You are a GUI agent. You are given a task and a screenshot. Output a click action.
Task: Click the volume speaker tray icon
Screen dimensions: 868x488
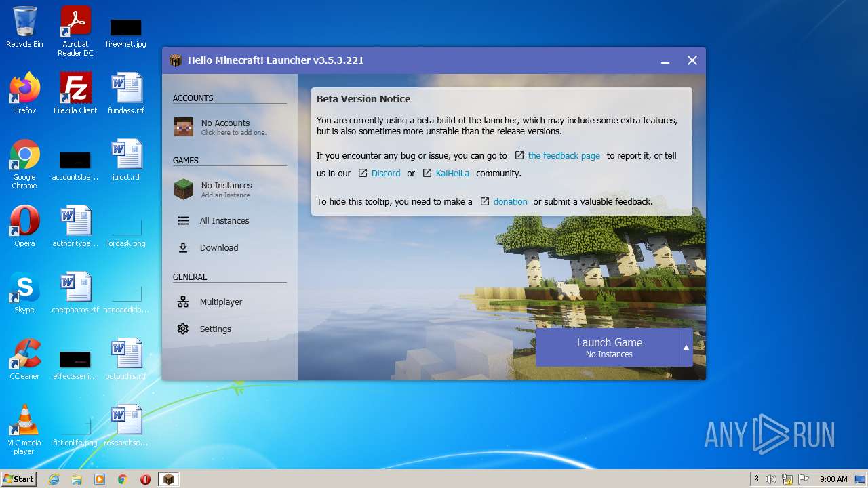(771, 479)
